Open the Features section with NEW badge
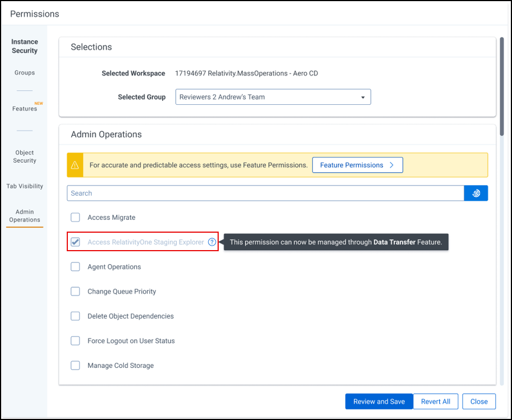The width and height of the screenshot is (512, 420). coord(25,108)
